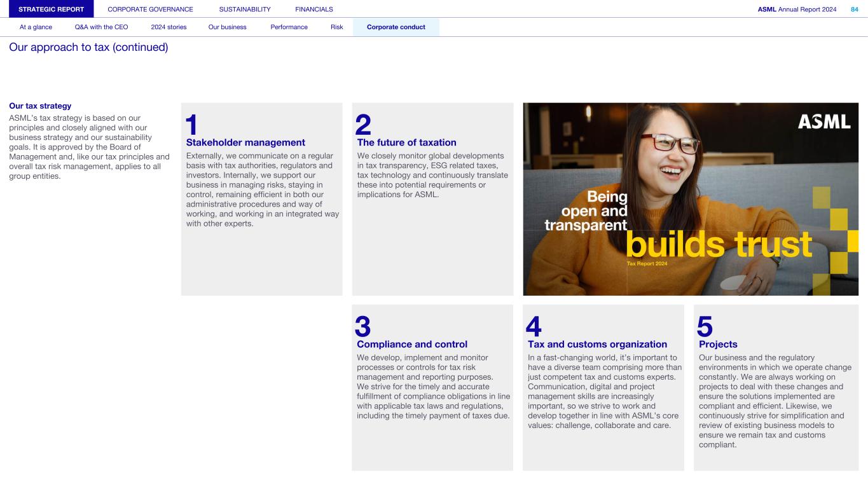Click 'Being open and transparent' cover text

click(x=586, y=210)
